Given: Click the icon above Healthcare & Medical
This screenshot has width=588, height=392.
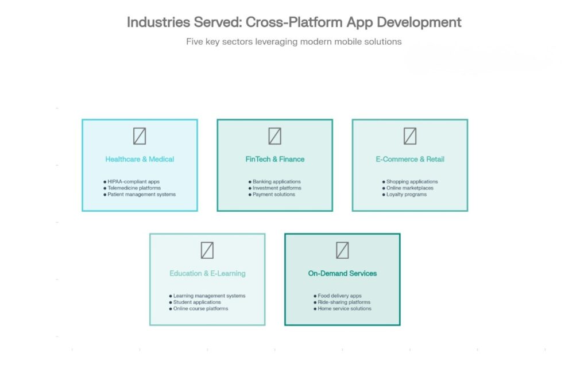Looking at the screenshot, I should [x=140, y=136].
